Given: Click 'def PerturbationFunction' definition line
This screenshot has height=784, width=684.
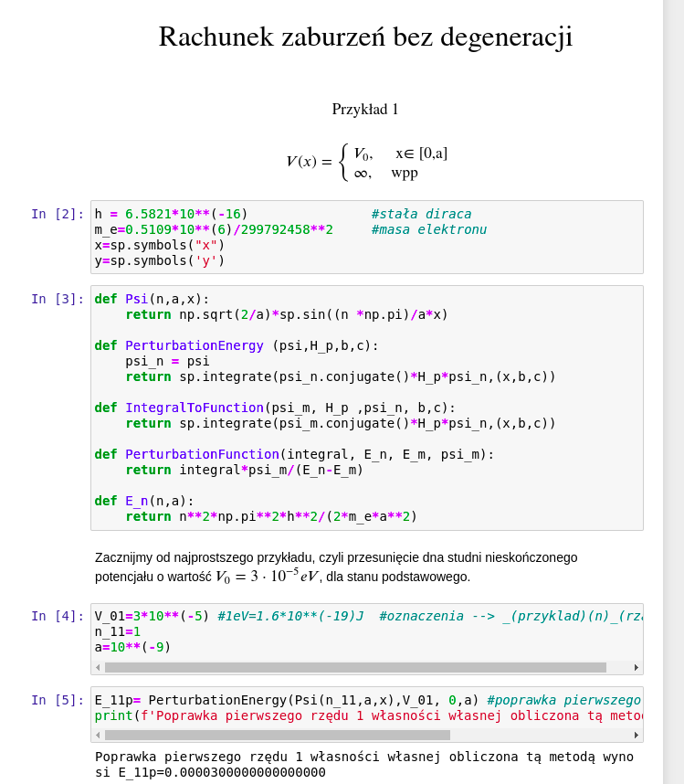Looking at the screenshot, I should [294, 454].
